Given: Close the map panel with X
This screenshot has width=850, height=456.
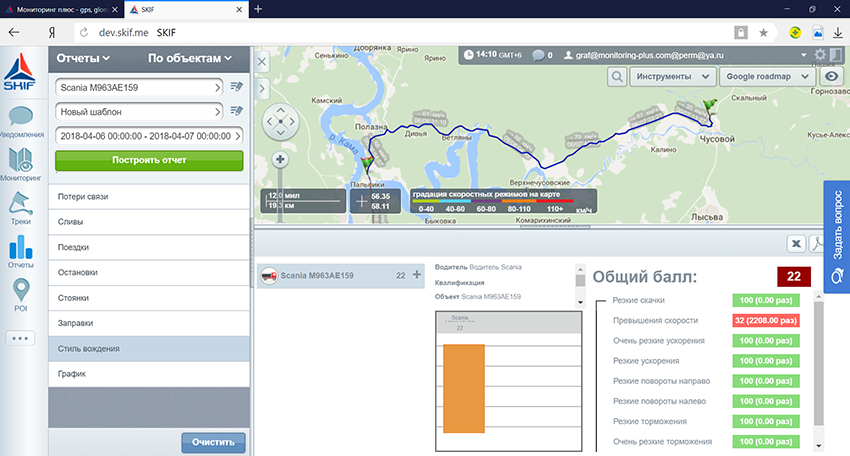Looking at the screenshot, I should [262, 61].
